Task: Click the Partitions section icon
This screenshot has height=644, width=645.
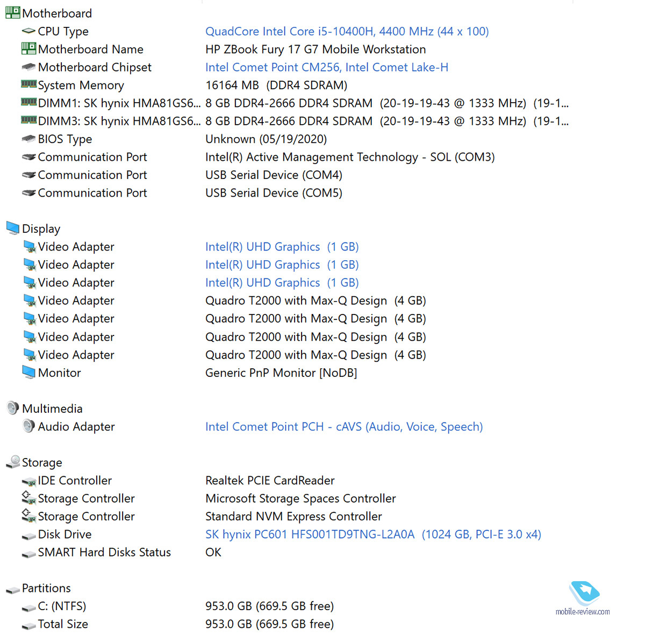Action: click(x=13, y=590)
